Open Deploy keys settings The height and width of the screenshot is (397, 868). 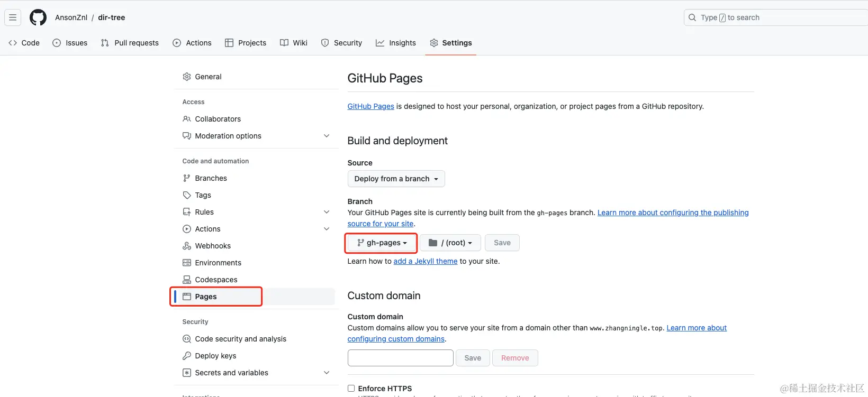click(256, 356)
